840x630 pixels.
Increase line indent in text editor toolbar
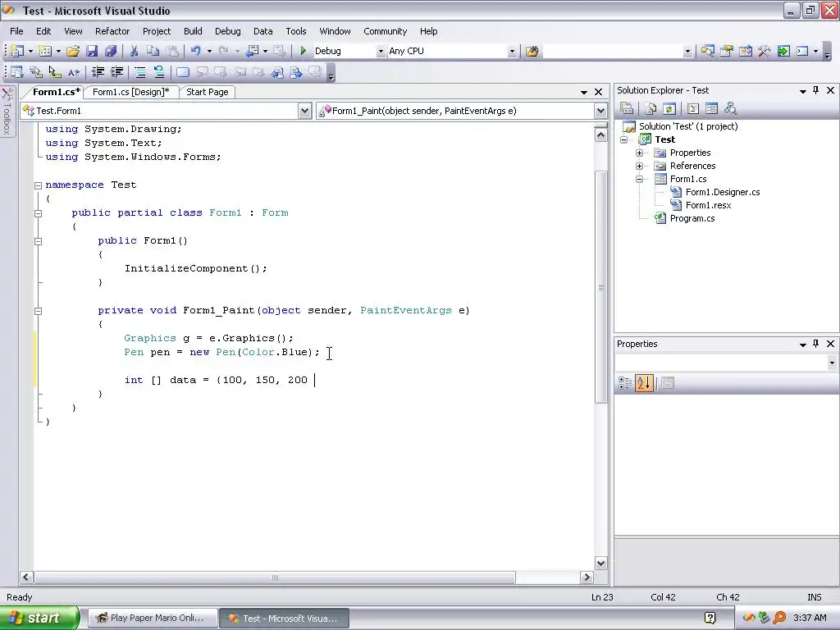(116, 72)
